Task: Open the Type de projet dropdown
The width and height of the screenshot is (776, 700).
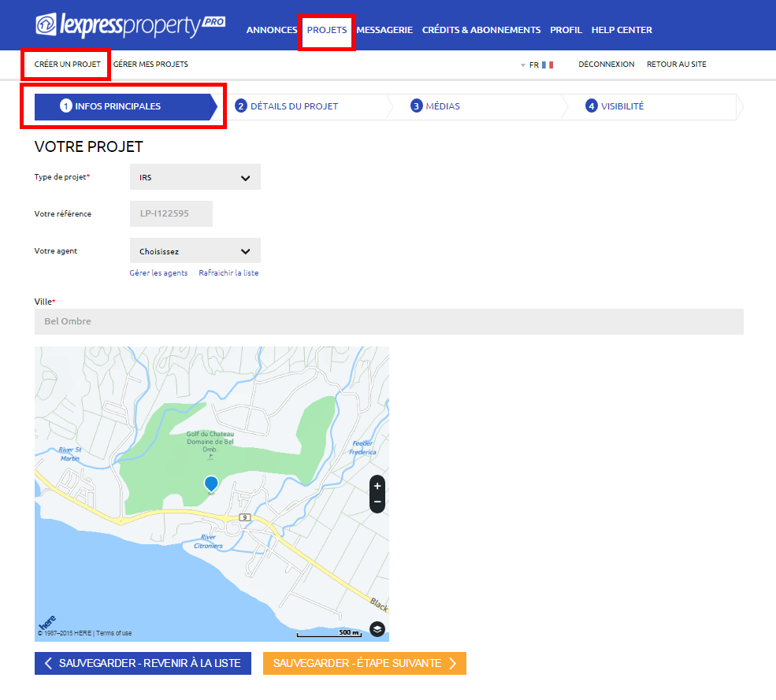Action: point(195,177)
